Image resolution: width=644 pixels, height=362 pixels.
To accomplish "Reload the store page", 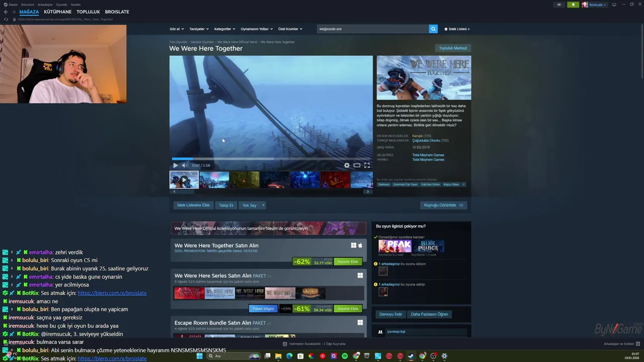I will coord(6,19).
